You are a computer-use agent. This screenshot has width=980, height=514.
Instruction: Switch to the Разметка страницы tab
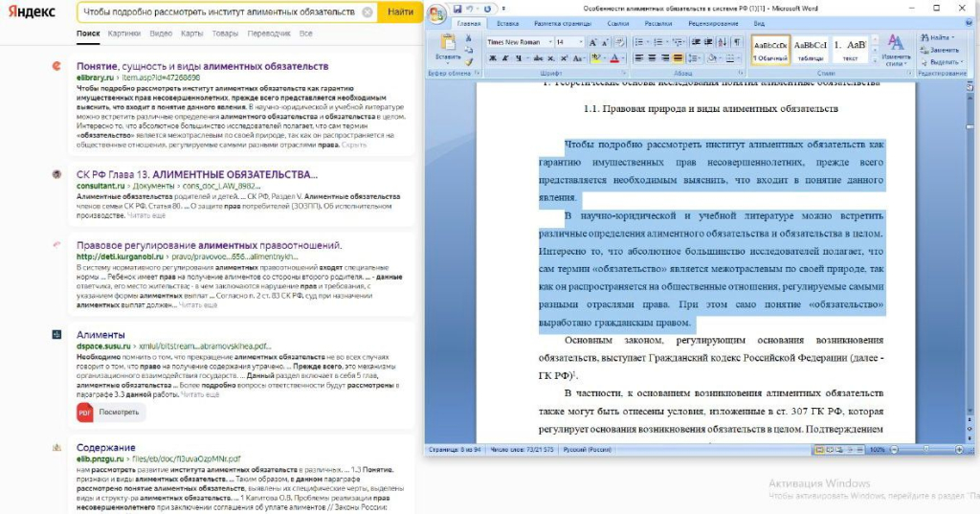point(563,24)
